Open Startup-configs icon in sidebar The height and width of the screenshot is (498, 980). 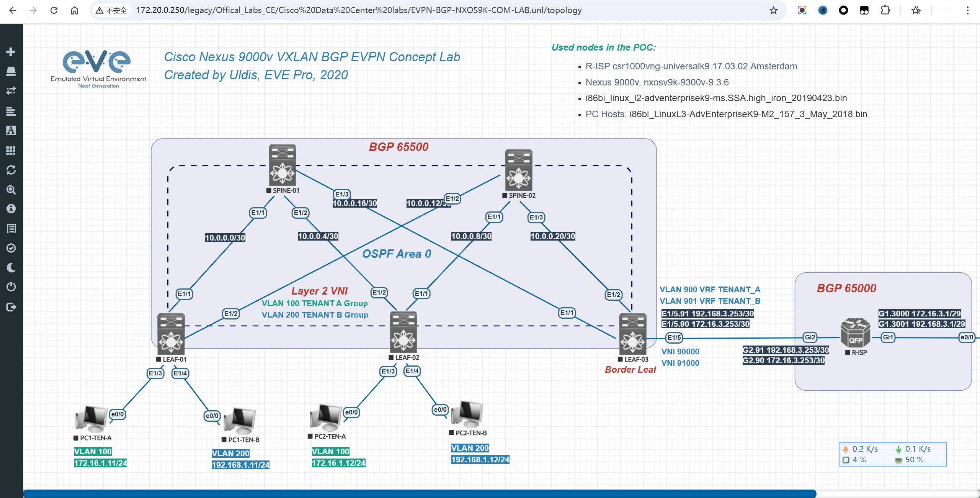click(11, 111)
